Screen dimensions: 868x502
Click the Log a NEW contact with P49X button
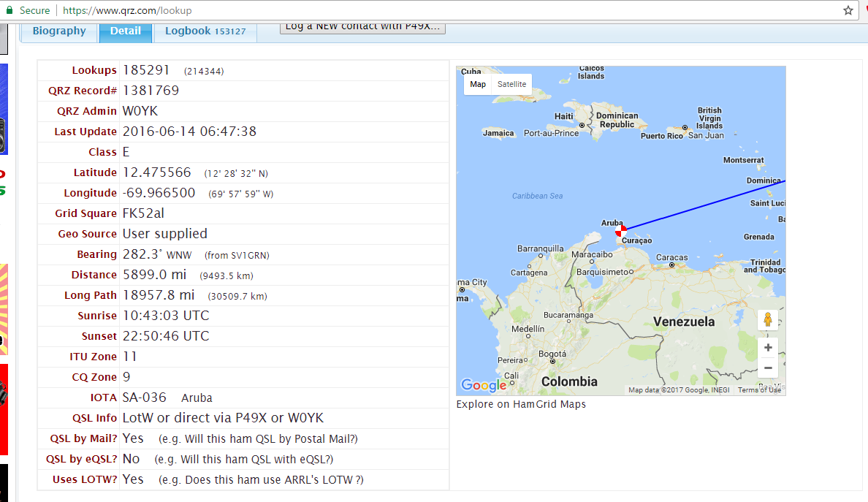pos(362,27)
